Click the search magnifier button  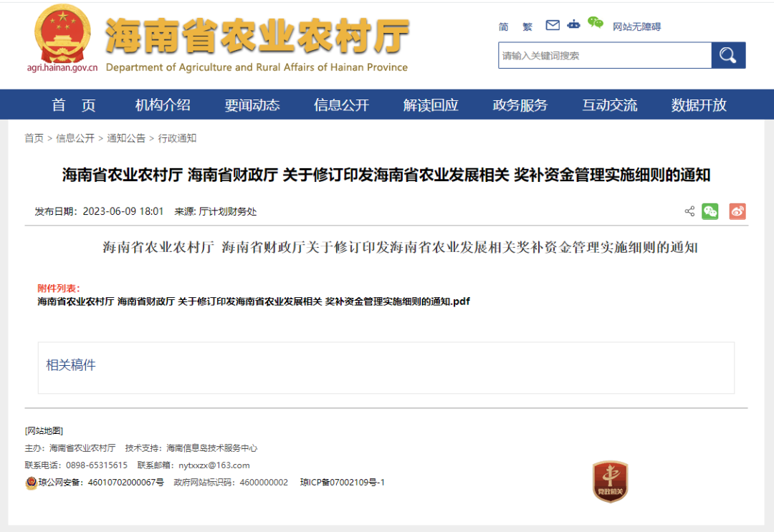coord(728,55)
